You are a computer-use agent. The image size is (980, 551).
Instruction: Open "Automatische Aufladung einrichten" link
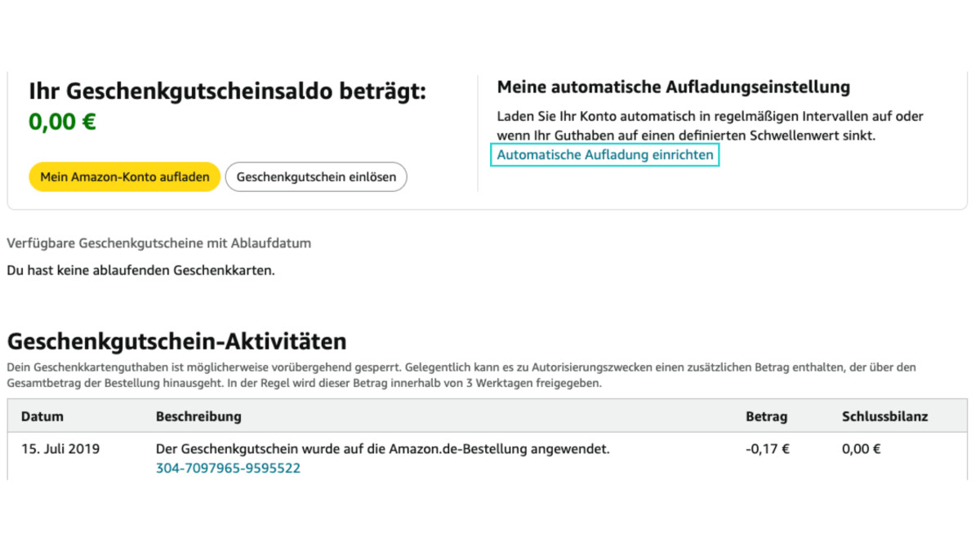[604, 154]
